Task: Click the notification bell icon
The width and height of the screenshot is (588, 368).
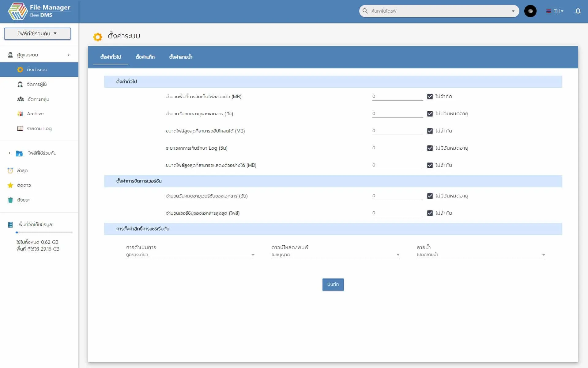Action: [578, 11]
